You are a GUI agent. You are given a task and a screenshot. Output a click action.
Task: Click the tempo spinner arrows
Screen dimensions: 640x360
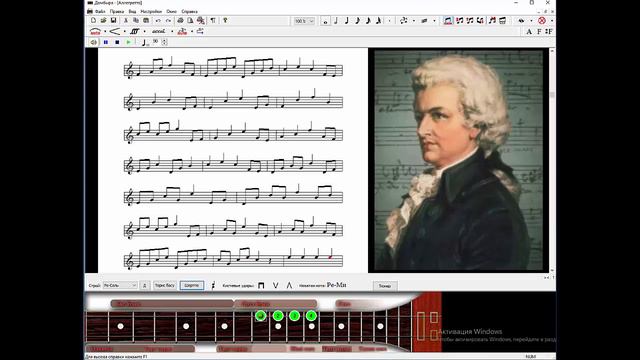pos(164,42)
